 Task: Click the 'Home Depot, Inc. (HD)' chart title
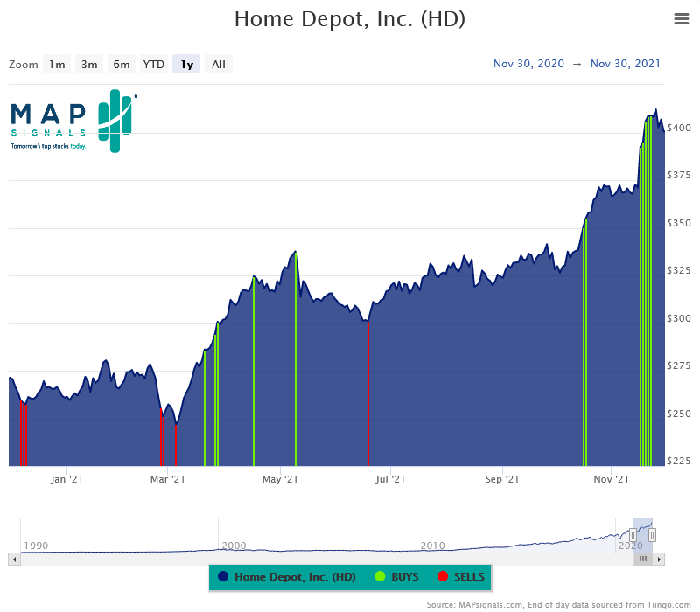tap(350, 19)
